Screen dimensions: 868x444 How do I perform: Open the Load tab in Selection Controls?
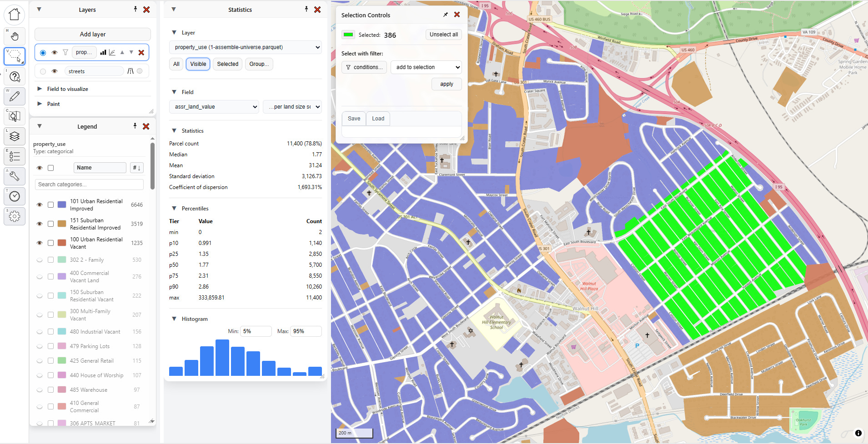point(378,119)
